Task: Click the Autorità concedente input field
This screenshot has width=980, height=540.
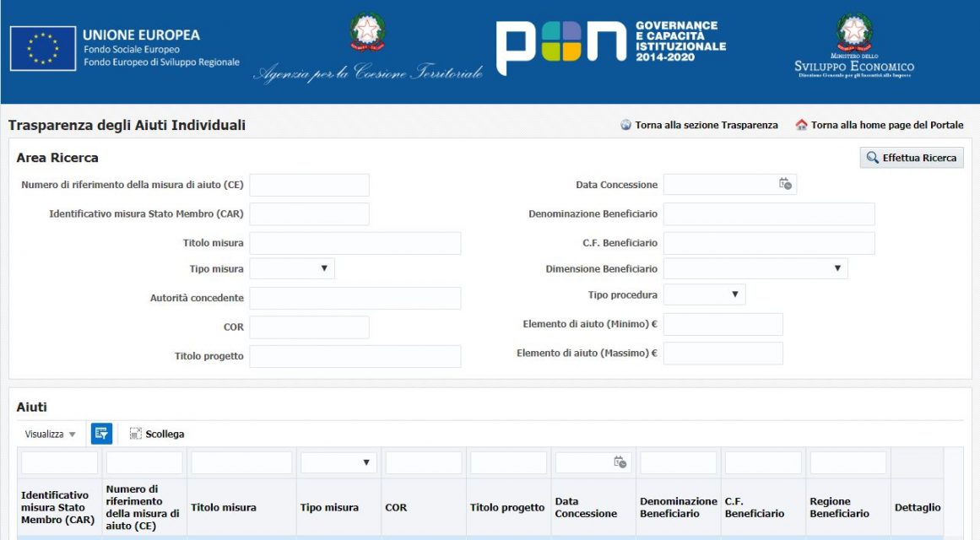Action: (x=355, y=298)
